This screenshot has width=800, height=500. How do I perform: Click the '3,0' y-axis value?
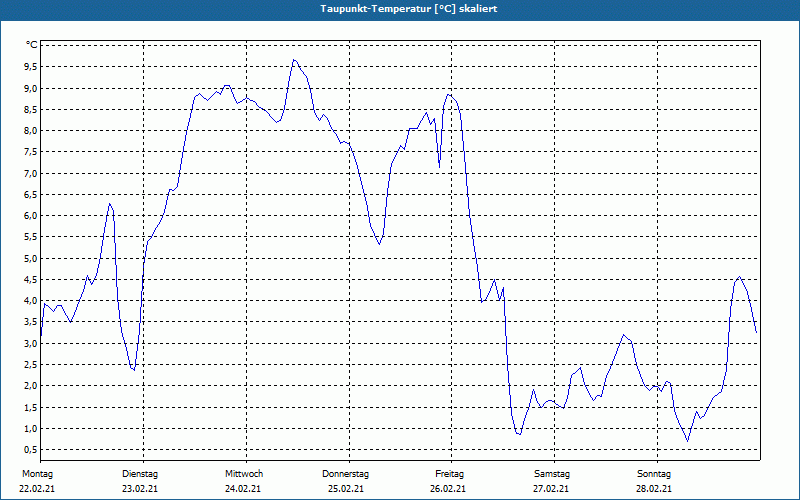pyautogui.click(x=31, y=343)
